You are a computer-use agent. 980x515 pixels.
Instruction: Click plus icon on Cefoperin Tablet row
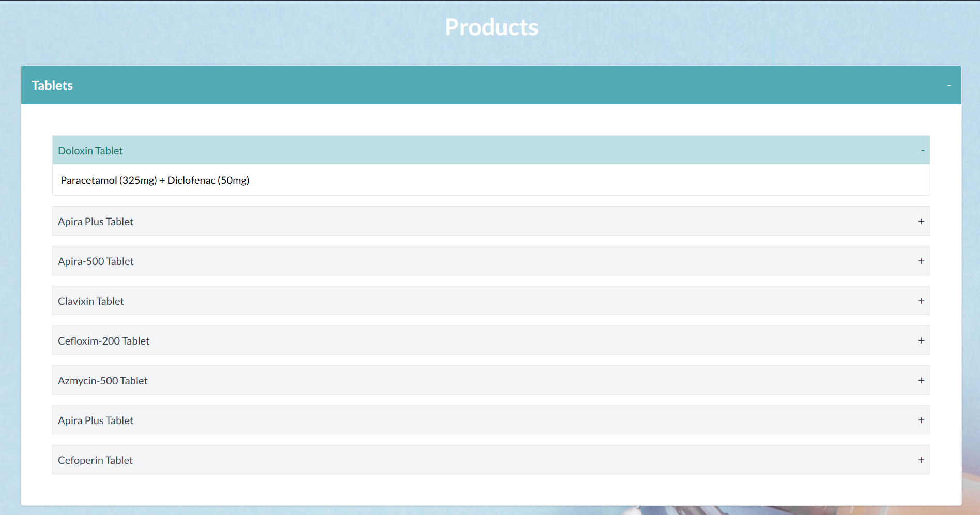921,460
